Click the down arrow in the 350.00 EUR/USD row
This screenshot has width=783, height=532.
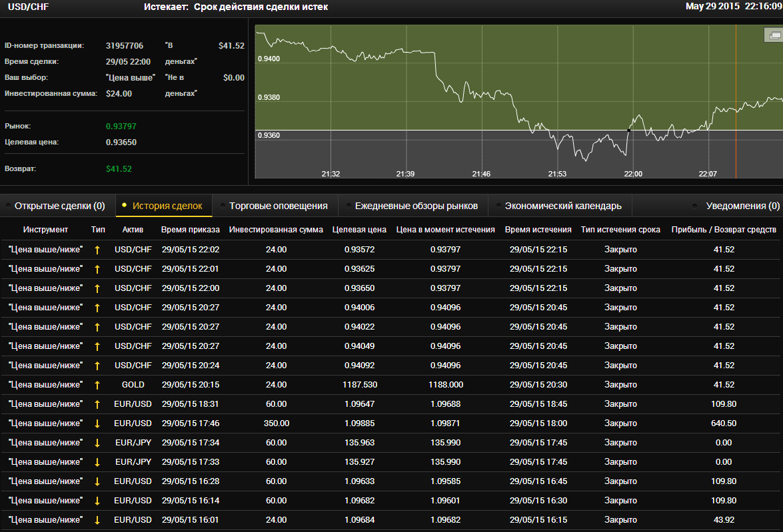[x=97, y=423]
